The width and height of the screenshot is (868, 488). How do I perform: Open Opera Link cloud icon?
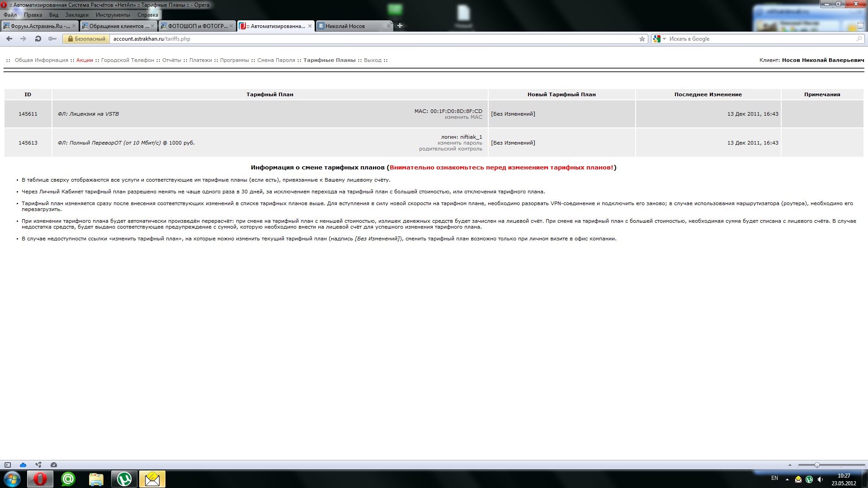point(23,465)
